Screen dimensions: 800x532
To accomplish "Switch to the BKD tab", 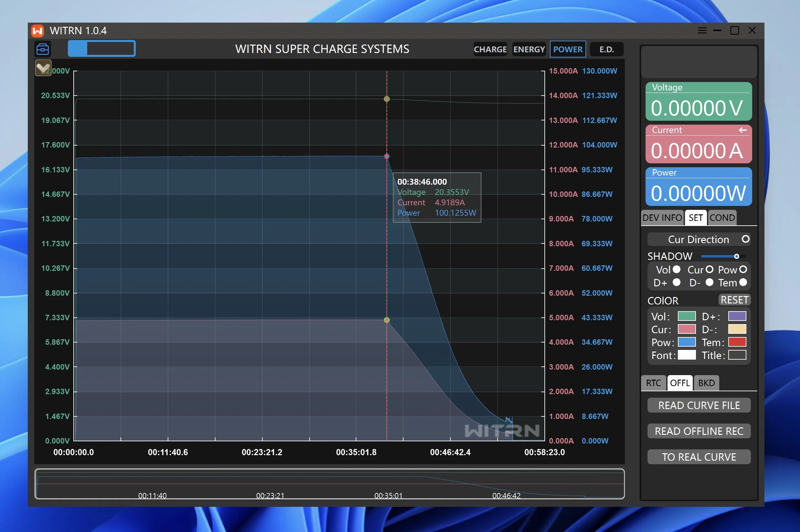I will click(706, 383).
